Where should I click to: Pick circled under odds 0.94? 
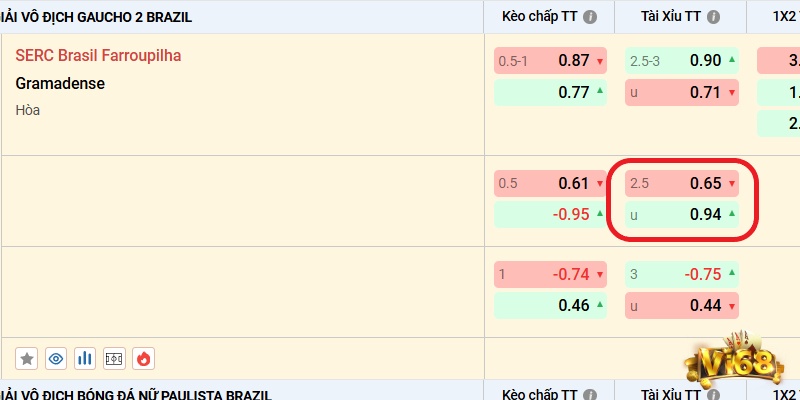click(682, 214)
